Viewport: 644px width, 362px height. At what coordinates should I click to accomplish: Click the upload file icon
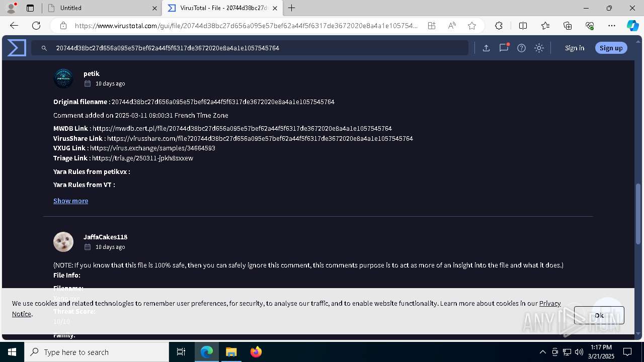click(486, 48)
